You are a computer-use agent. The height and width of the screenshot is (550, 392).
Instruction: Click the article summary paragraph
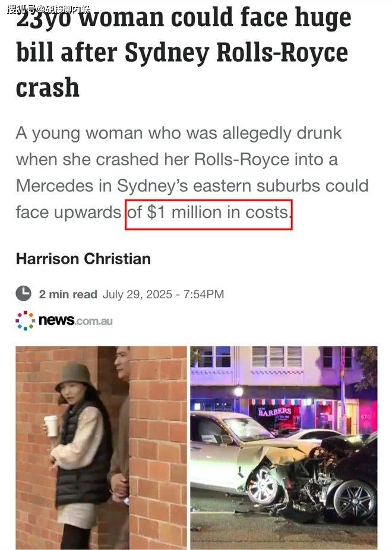pos(192,173)
